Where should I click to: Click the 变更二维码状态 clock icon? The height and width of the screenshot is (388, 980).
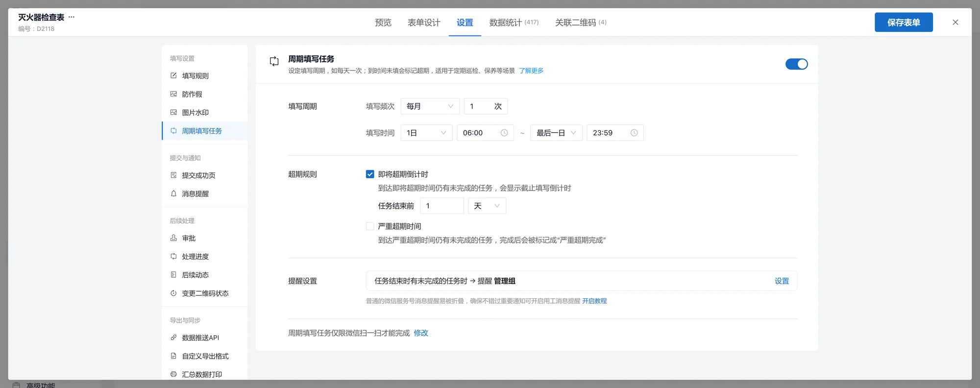173,293
